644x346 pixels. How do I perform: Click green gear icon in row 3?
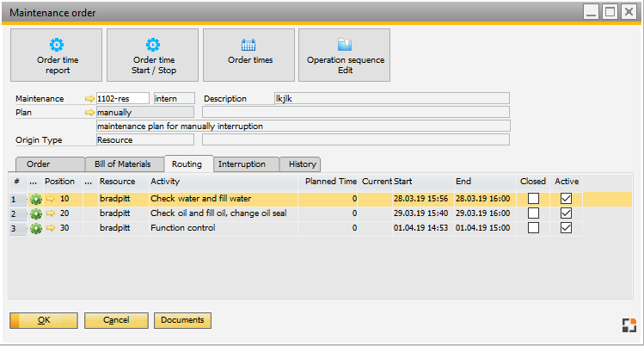(x=36, y=228)
